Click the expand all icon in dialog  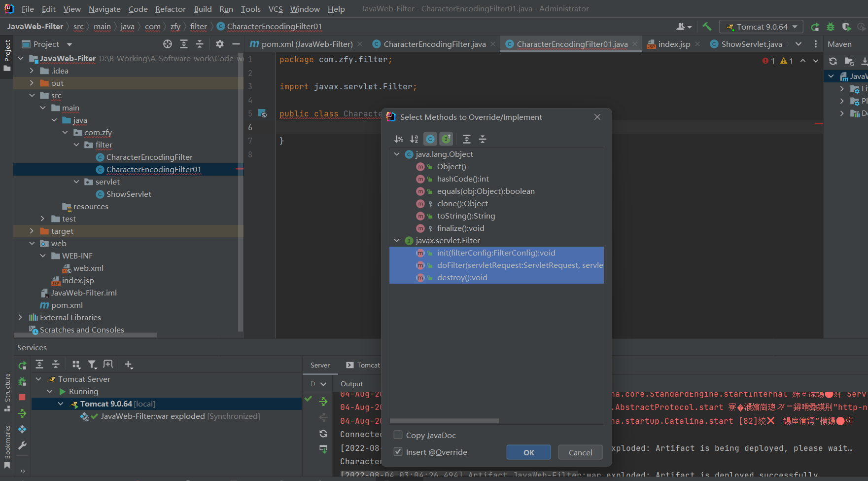pos(467,139)
